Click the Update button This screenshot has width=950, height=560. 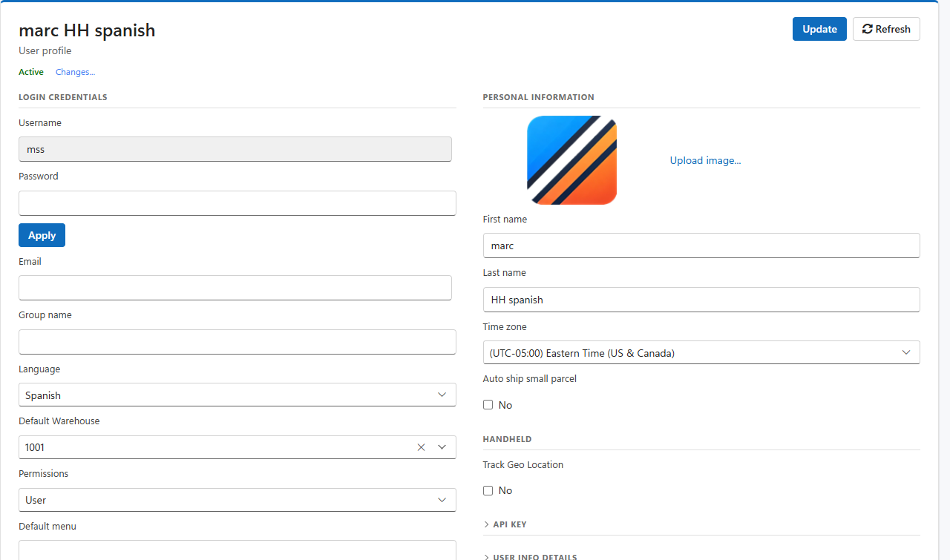(x=819, y=29)
